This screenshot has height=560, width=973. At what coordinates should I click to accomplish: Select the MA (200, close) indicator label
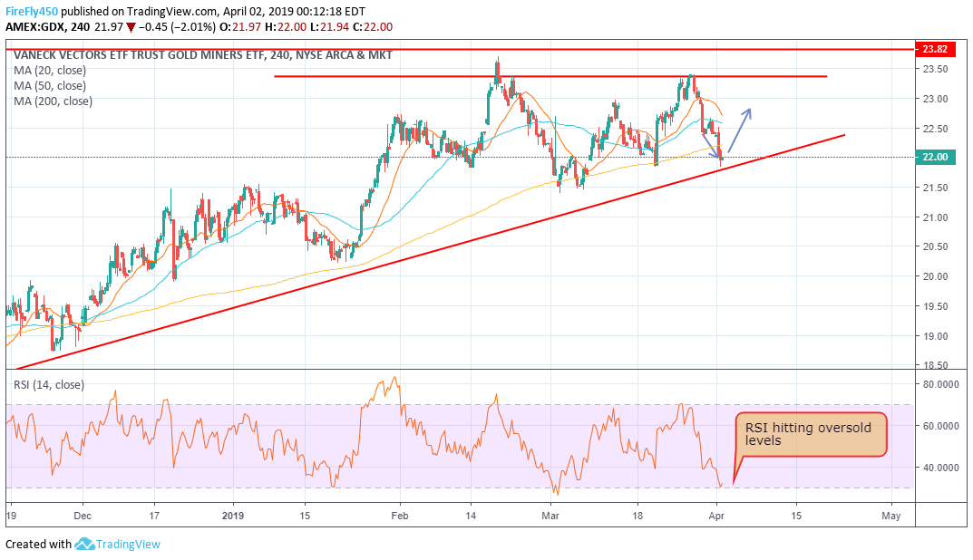coord(54,101)
